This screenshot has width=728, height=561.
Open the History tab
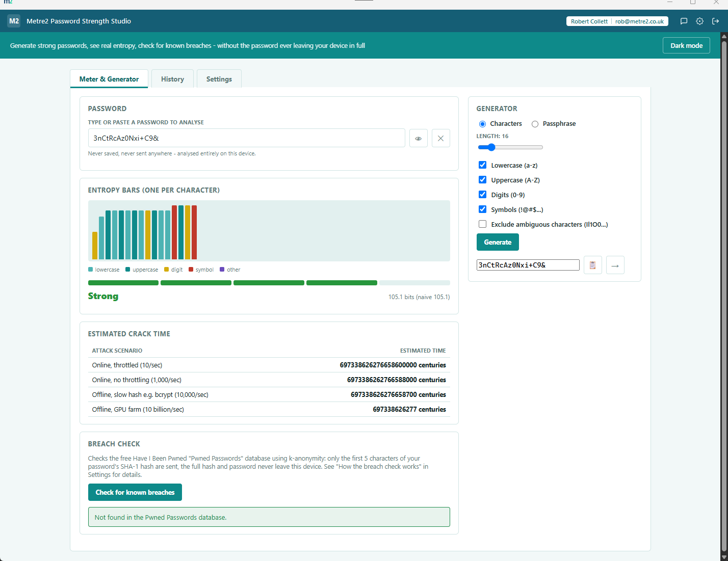point(172,79)
